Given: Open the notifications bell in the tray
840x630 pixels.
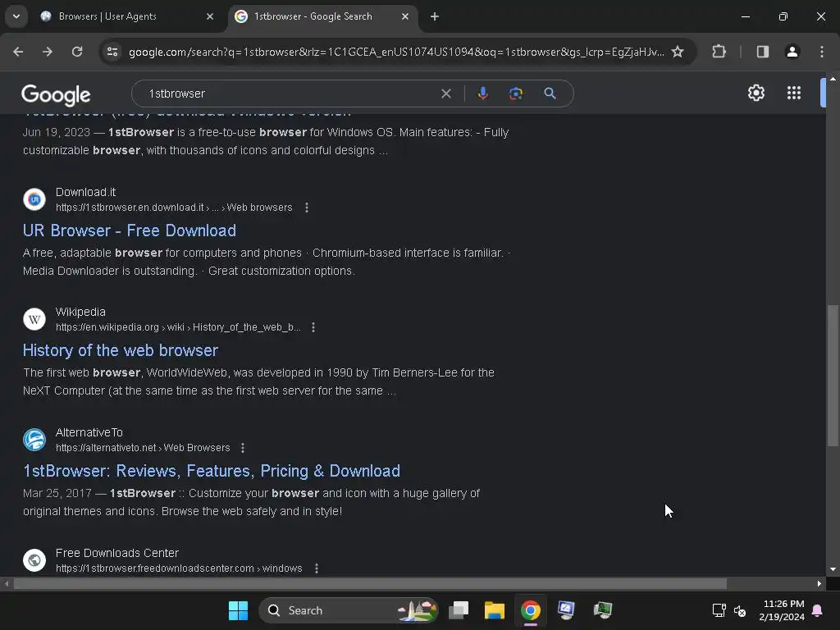Looking at the screenshot, I should click(818, 610).
